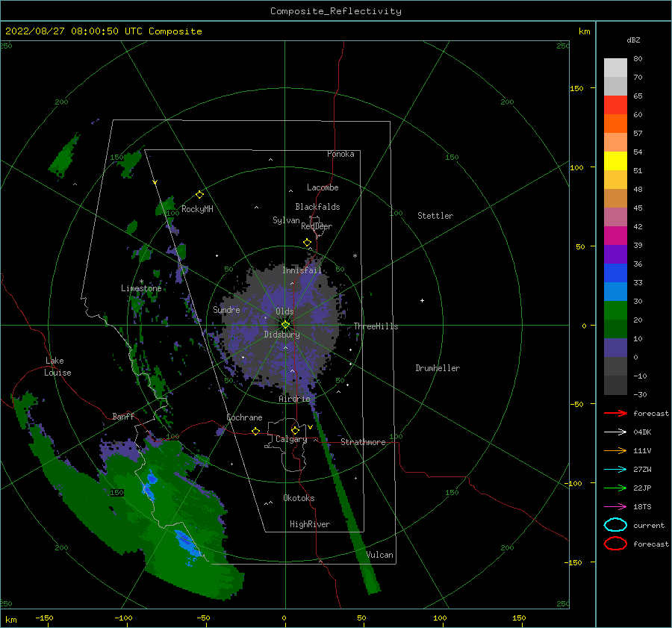Click the green radial beam spike near Vulcan

click(x=348, y=506)
